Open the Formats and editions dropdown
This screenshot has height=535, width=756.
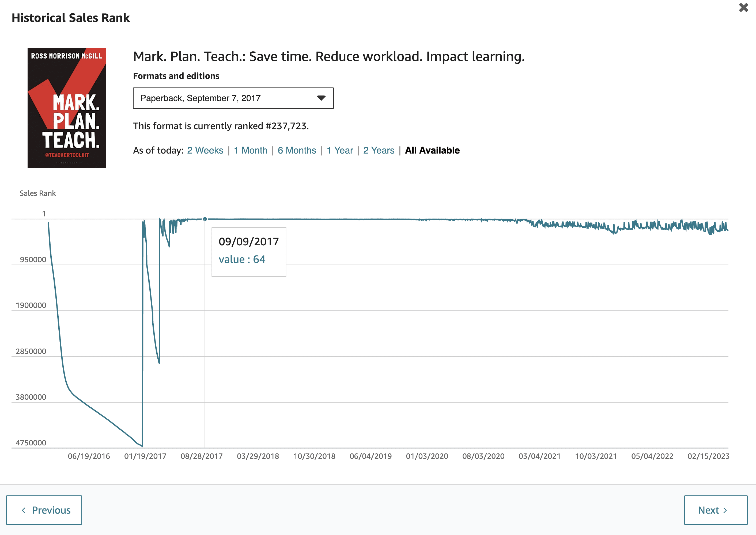coord(233,98)
